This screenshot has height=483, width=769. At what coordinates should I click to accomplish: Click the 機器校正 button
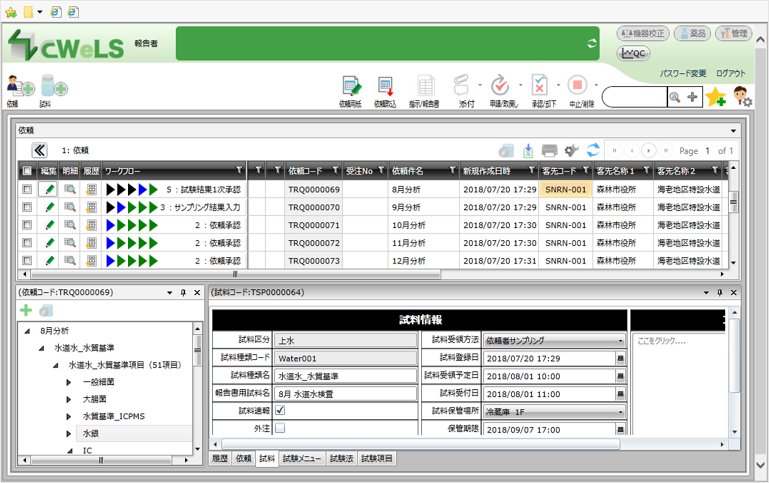(x=642, y=33)
